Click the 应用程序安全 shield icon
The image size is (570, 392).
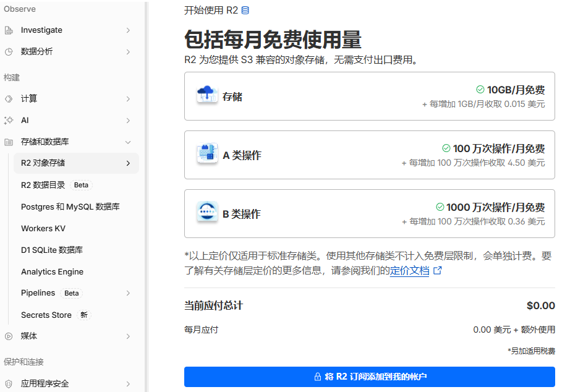[x=9, y=383]
